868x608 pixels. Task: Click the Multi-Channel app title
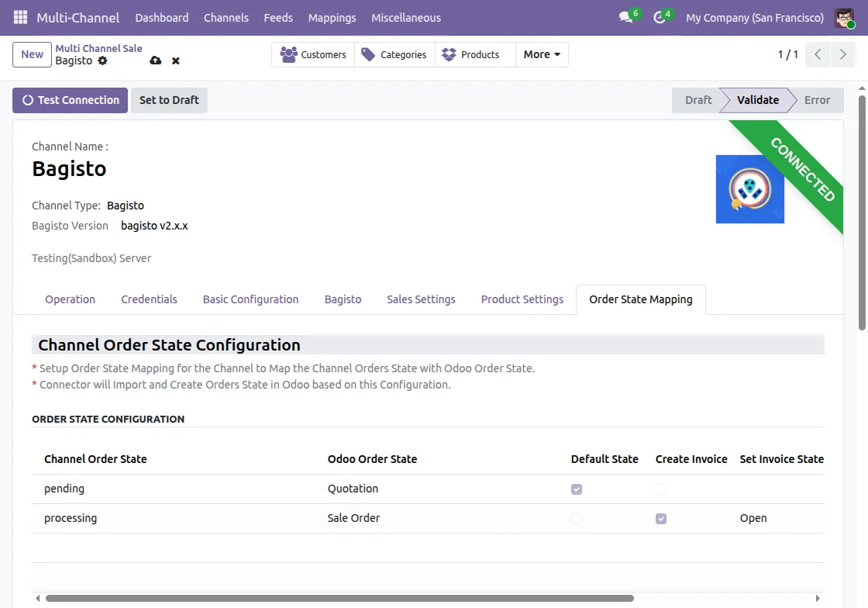coord(78,18)
